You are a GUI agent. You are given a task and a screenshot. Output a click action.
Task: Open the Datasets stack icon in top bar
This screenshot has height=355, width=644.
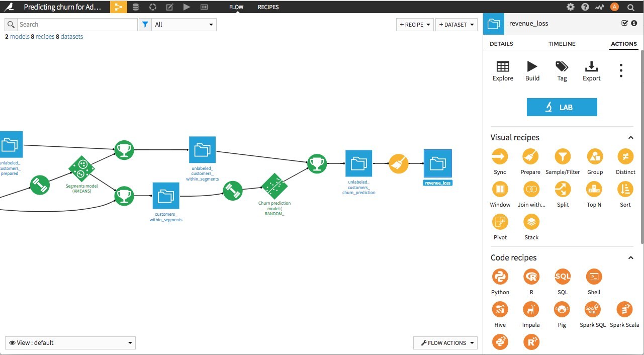pyautogui.click(x=136, y=7)
